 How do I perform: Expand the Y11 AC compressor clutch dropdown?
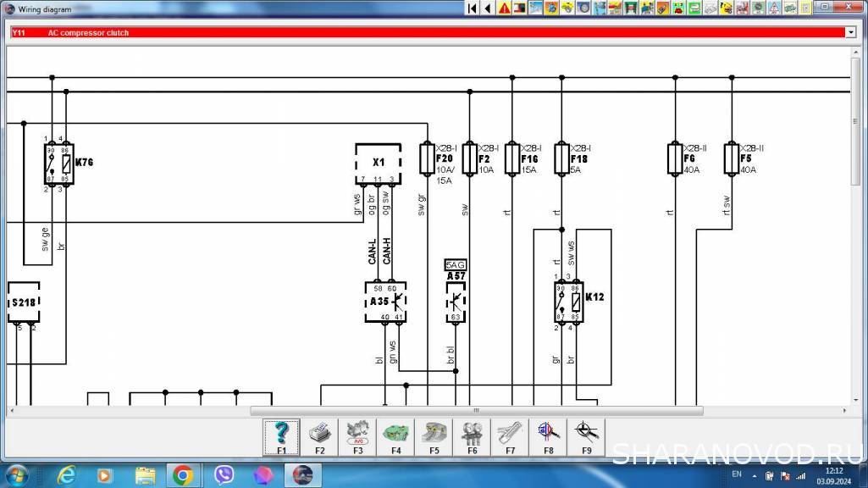pyautogui.click(x=850, y=32)
